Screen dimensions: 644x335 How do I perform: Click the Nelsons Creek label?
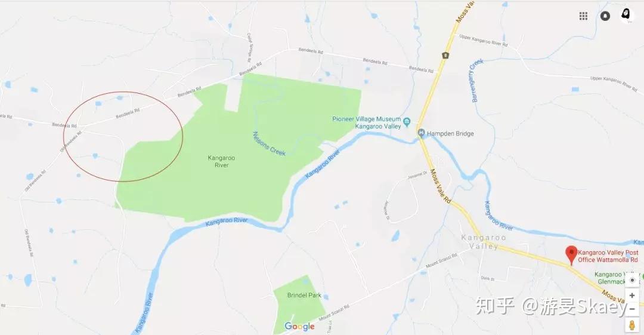pos(269,144)
